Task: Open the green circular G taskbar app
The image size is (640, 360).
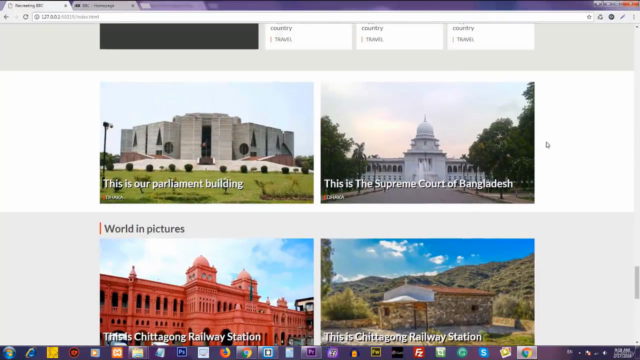Action: click(x=462, y=353)
